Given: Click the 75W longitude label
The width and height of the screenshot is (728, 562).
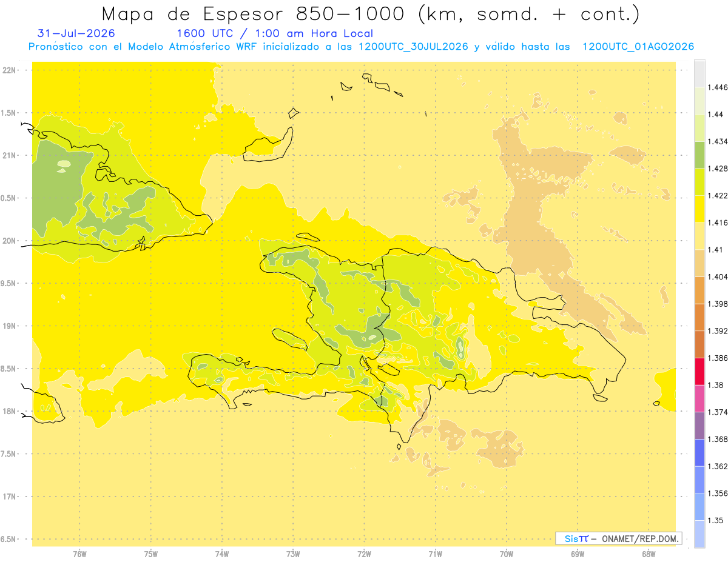Looking at the screenshot, I should point(151,554).
